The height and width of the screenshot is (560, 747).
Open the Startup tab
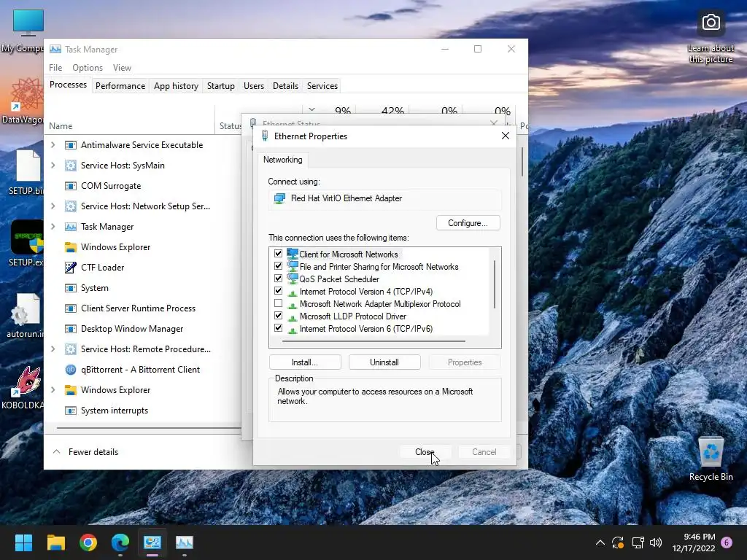pyautogui.click(x=220, y=86)
